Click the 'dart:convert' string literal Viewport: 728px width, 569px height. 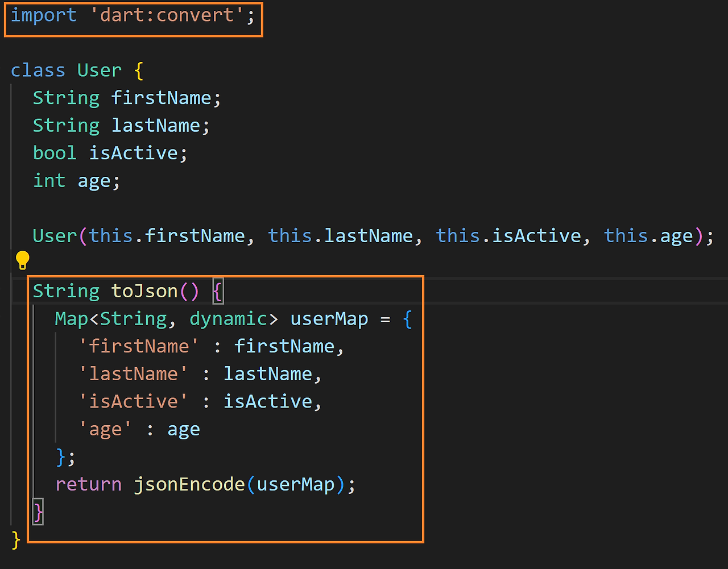pyautogui.click(x=171, y=15)
